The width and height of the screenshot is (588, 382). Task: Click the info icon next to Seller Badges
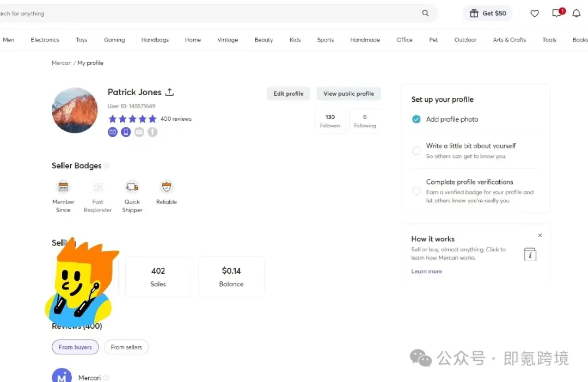tap(107, 165)
